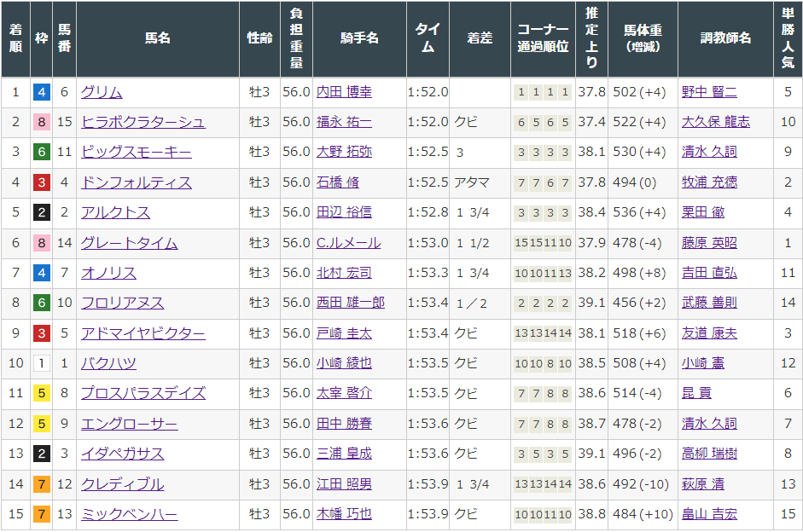
Task: Open trainer link 萩原 清
Action: click(x=702, y=484)
